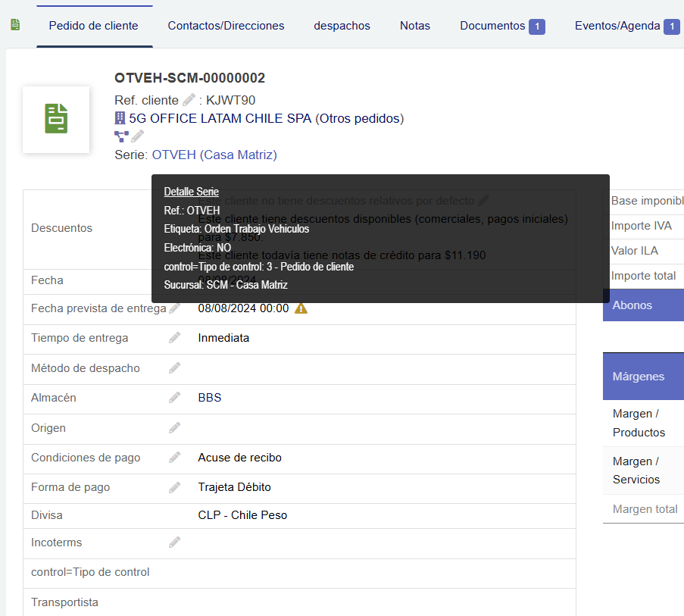
Task: Click the Incoterms edit pencil
Action: click(175, 543)
